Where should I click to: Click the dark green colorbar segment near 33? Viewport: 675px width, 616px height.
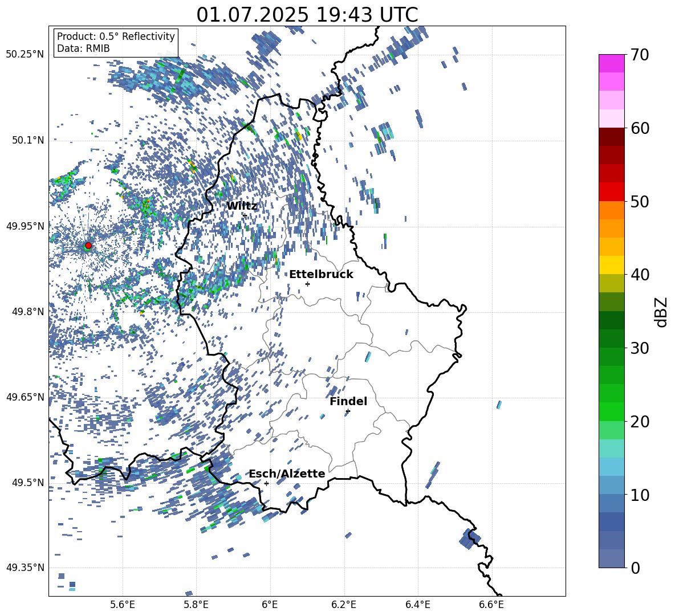point(612,320)
